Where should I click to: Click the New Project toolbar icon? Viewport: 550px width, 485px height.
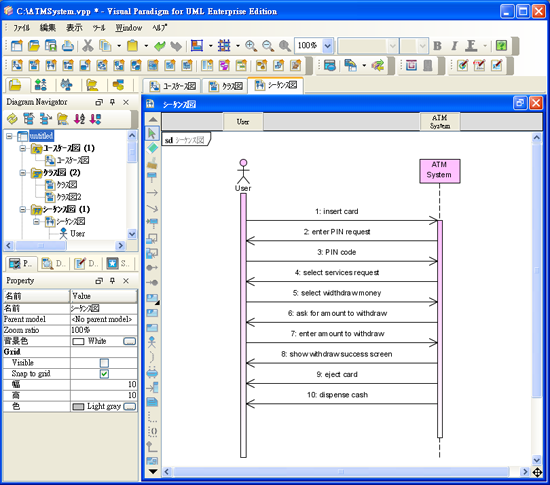pos(16,46)
